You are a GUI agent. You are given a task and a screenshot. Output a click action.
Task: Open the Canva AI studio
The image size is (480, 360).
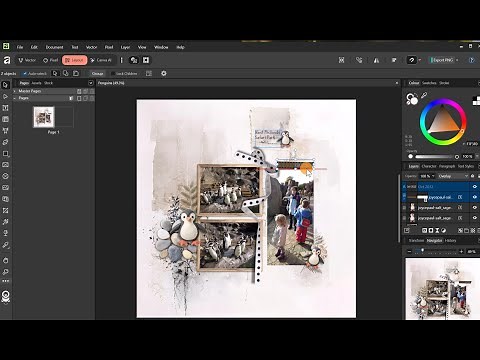coord(101,60)
